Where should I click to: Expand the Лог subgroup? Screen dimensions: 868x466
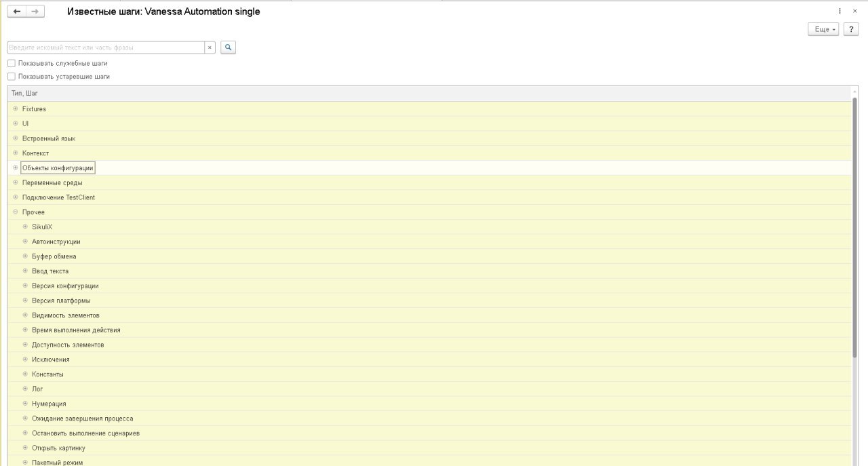tap(26, 389)
